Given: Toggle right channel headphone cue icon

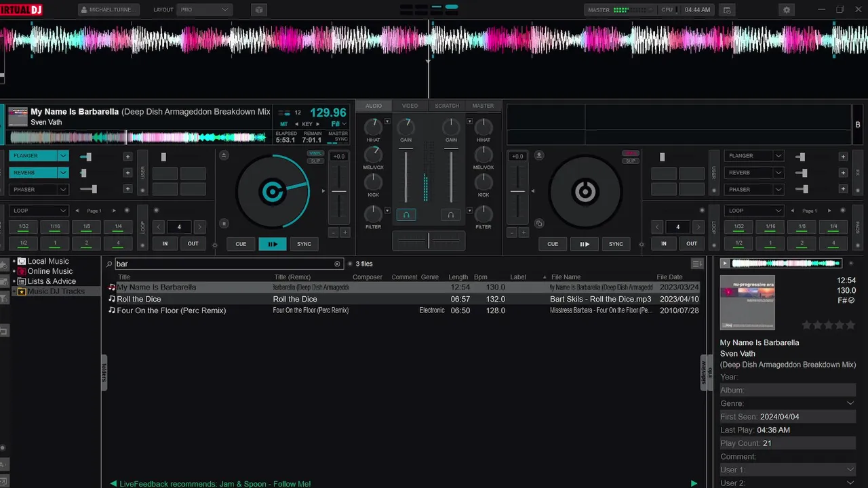Looking at the screenshot, I should [x=450, y=215].
